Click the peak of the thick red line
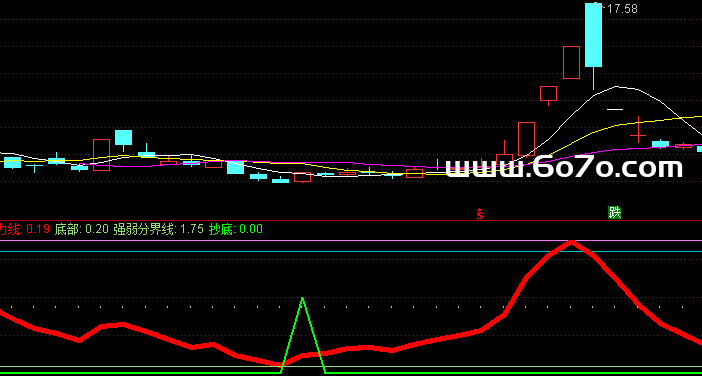Viewport: 702px width, 376px height. pyautogui.click(x=572, y=243)
